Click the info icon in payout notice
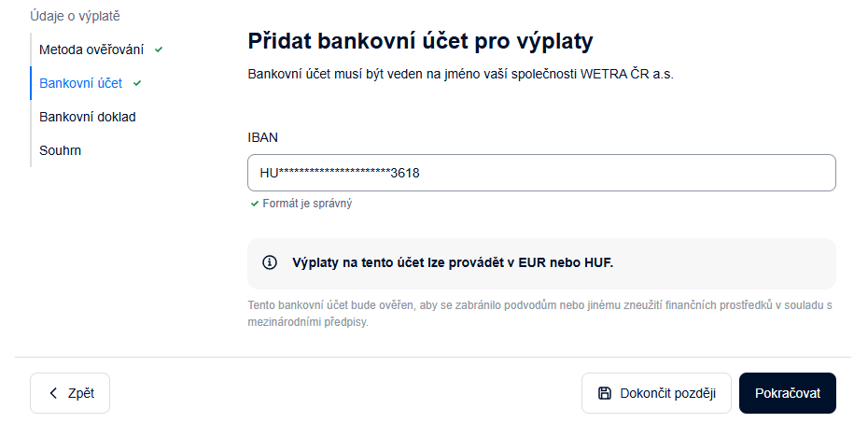 click(270, 262)
